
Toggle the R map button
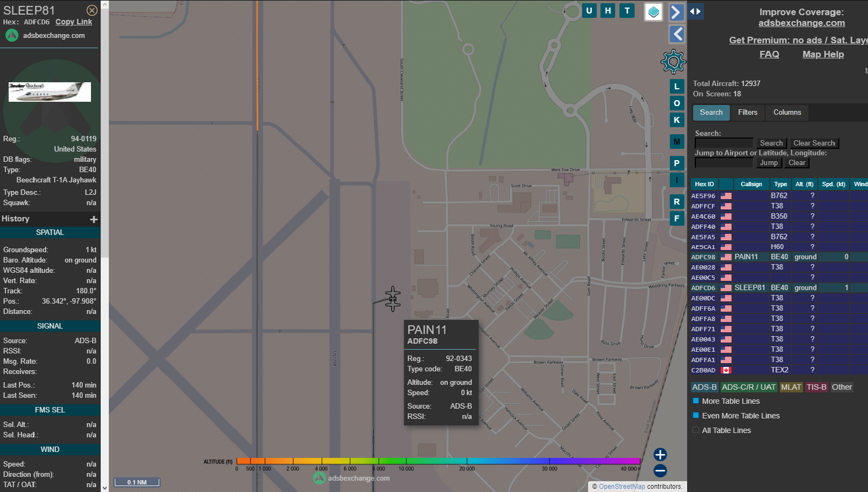pyautogui.click(x=677, y=202)
